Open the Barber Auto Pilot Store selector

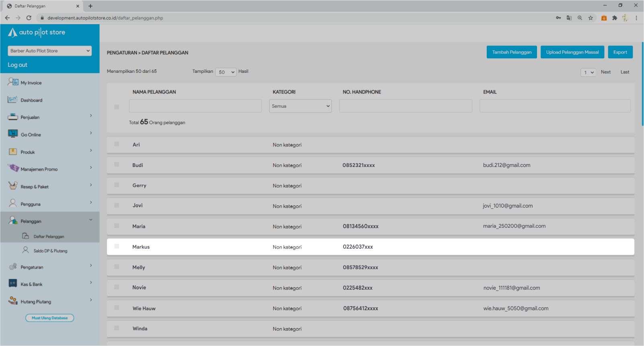click(x=49, y=51)
